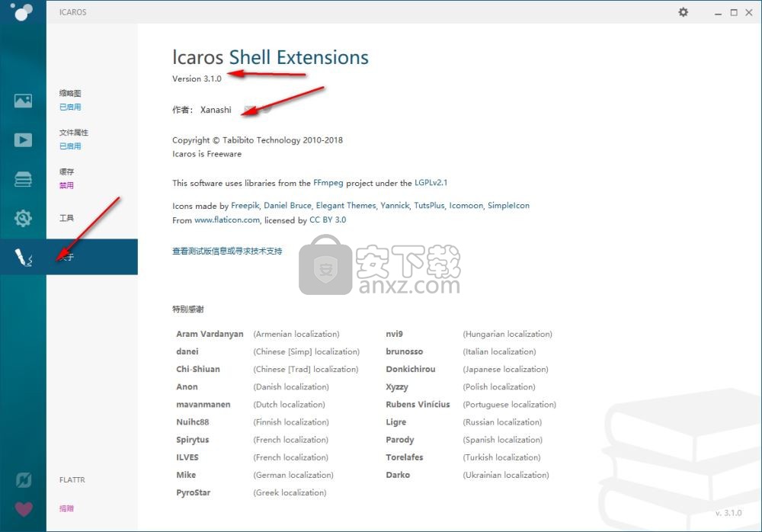Click the Version 3.1.0 text under heading

point(197,79)
